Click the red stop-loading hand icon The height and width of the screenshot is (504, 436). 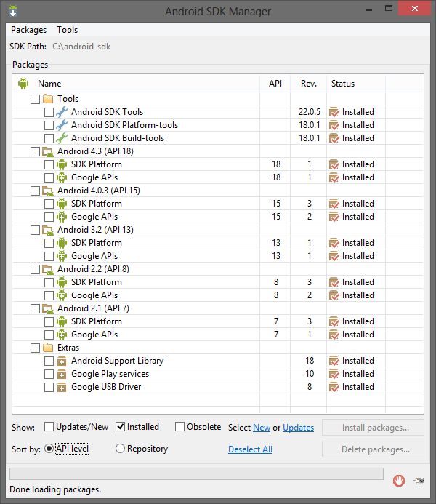(x=398, y=480)
